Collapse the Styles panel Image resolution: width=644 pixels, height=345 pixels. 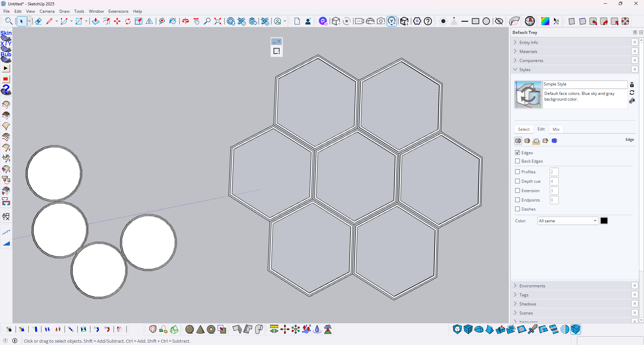[x=572, y=69]
